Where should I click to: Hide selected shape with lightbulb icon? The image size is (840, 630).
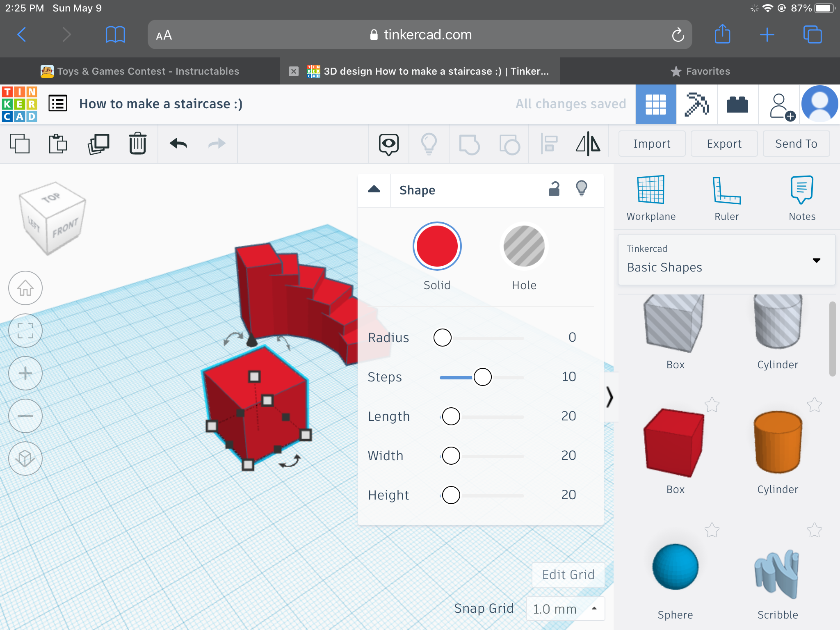(582, 189)
